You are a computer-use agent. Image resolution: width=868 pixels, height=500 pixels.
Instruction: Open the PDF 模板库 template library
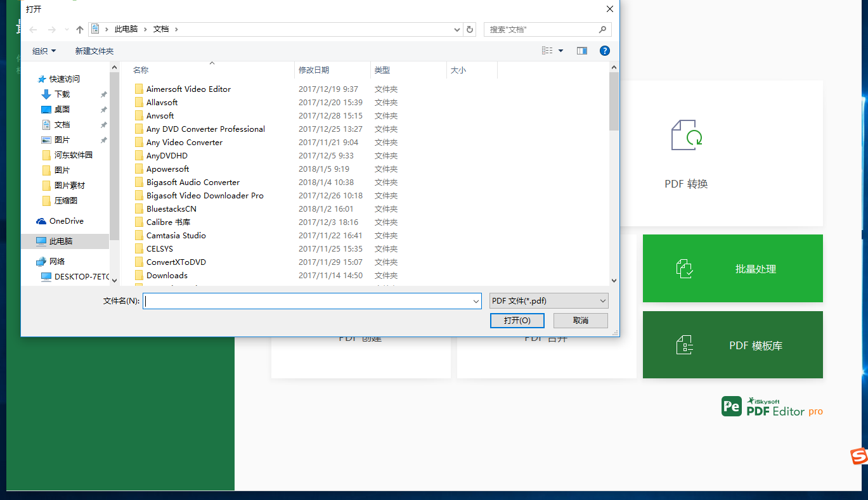coord(732,345)
